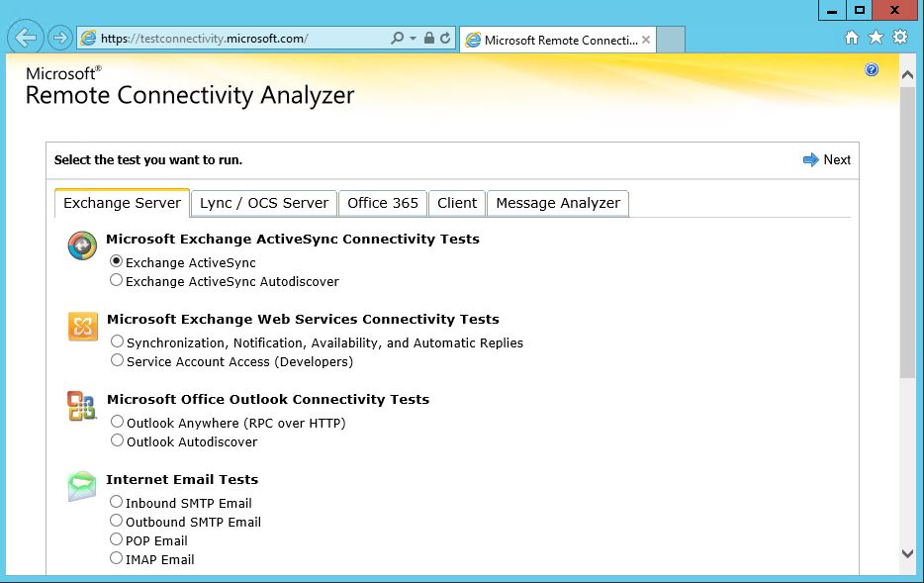Click the Internet Email envelope icon
This screenshot has height=583, width=924.
(x=81, y=486)
